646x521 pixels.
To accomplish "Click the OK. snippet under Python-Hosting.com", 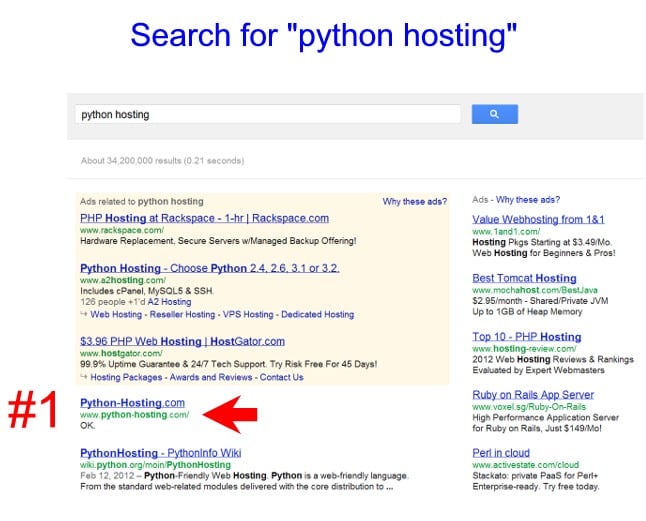I will click(x=87, y=425).
